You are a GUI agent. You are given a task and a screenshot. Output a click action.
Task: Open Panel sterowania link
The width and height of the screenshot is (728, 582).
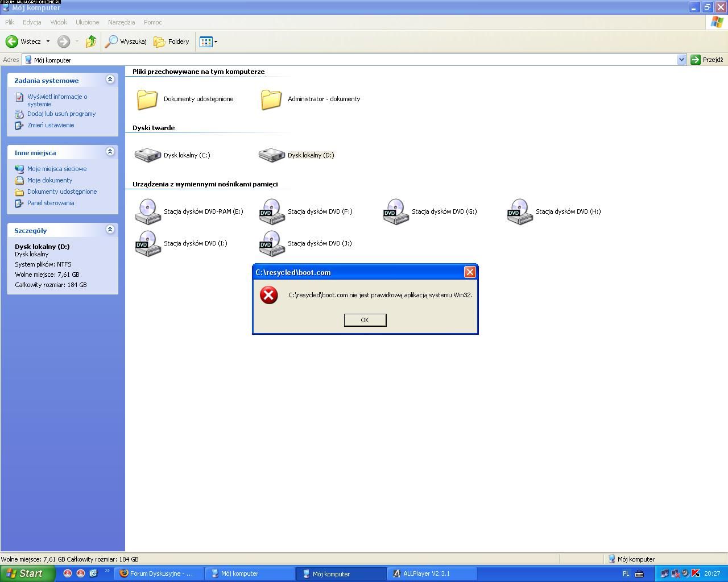pyautogui.click(x=51, y=203)
